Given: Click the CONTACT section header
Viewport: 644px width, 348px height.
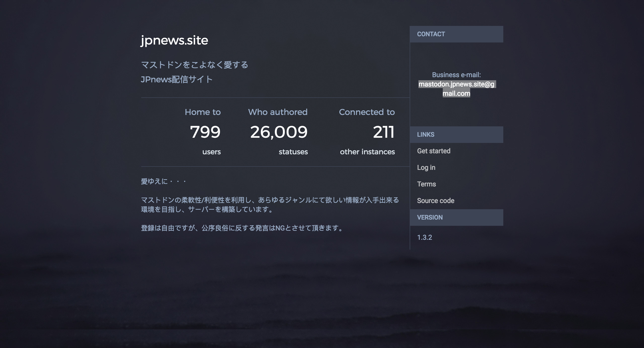Looking at the screenshot, I should click(x=456, y=34).
